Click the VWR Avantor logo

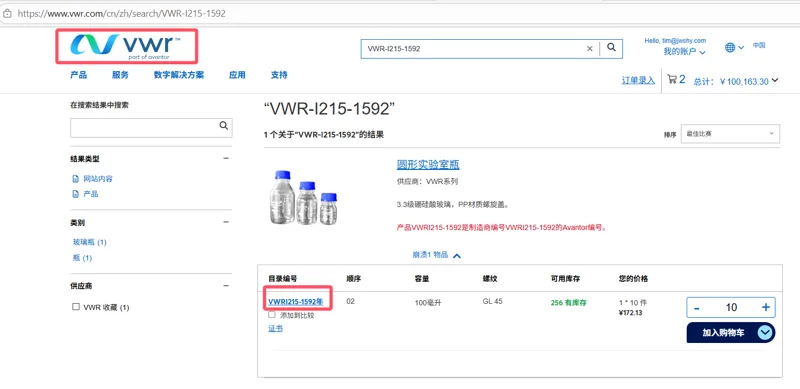[126, 46]
